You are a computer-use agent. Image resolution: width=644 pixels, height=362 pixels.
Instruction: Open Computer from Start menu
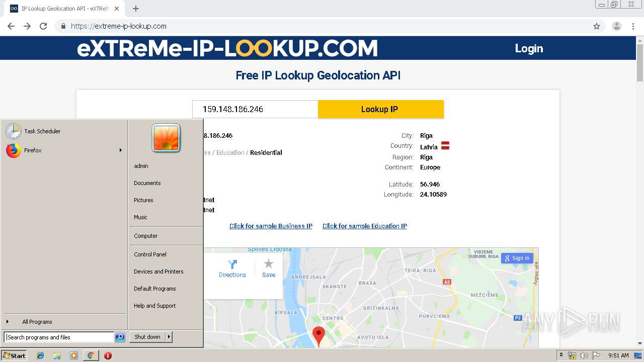point(146,236)
